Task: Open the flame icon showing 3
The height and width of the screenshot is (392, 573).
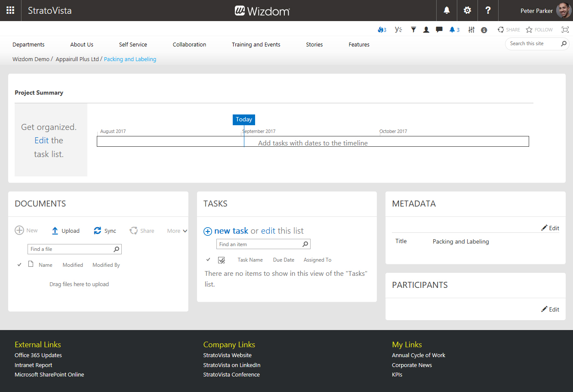Action: 382,30
